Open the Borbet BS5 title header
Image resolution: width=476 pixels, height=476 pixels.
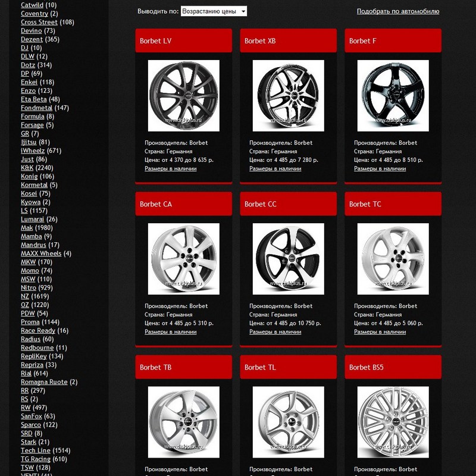click(393, 367)
